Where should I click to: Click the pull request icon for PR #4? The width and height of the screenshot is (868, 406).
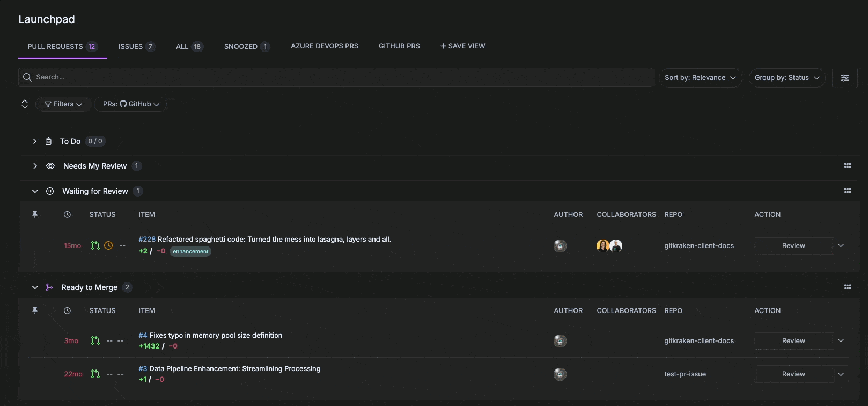pos(95,340)
